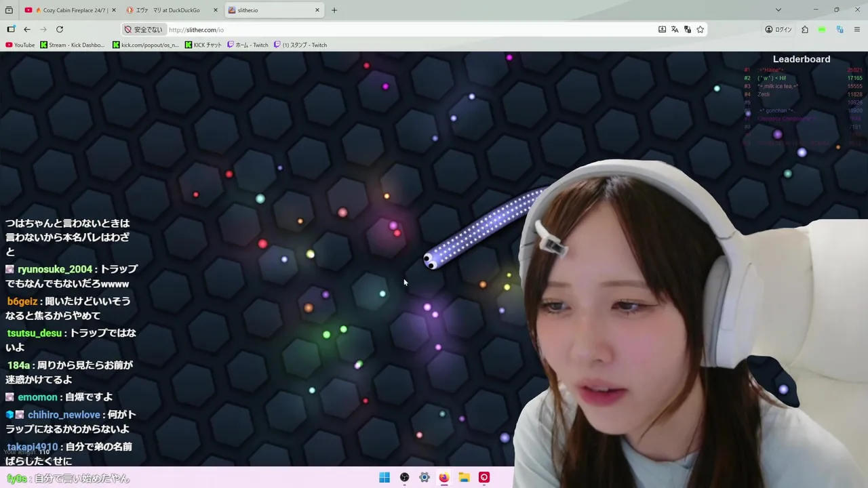Click the blue translate extension icon
Viewport: 868px width, 488px height.
pos(840,29)
